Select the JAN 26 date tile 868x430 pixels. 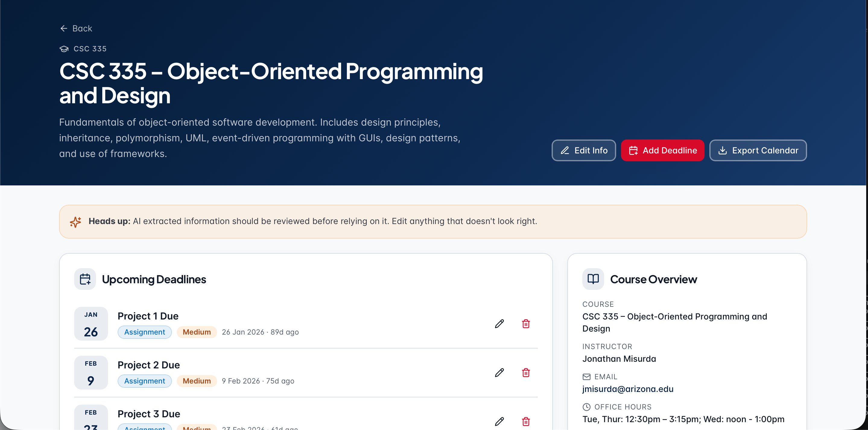pyautogui.click(x=91, y=324)
